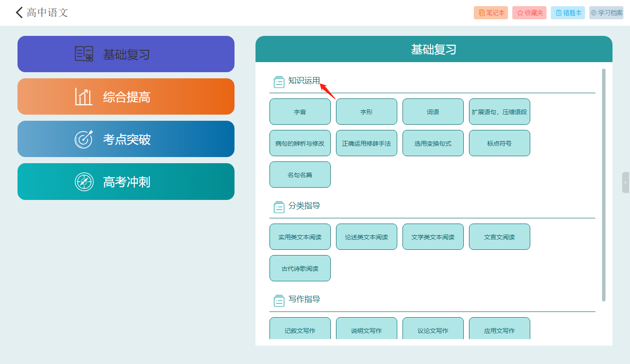
Task: Choose the 古代诗歌阅读 topic
Action: pyautogui.click(x=300, y=268)
